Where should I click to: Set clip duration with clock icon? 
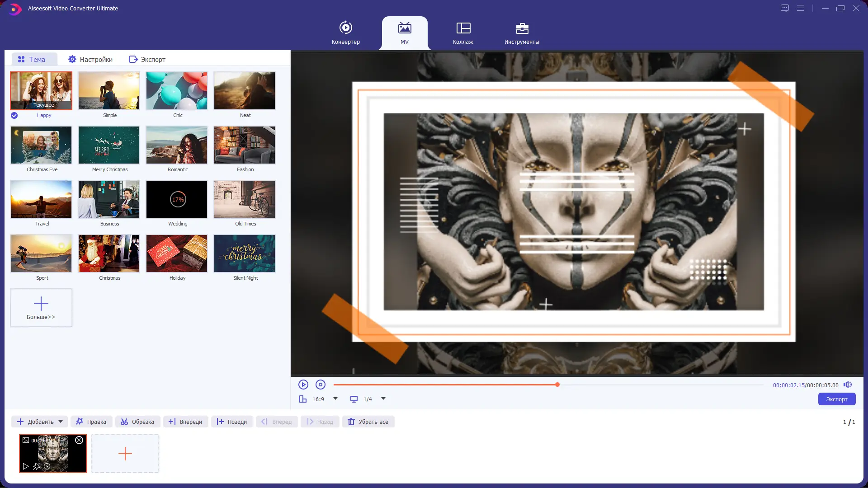point(47,466)
